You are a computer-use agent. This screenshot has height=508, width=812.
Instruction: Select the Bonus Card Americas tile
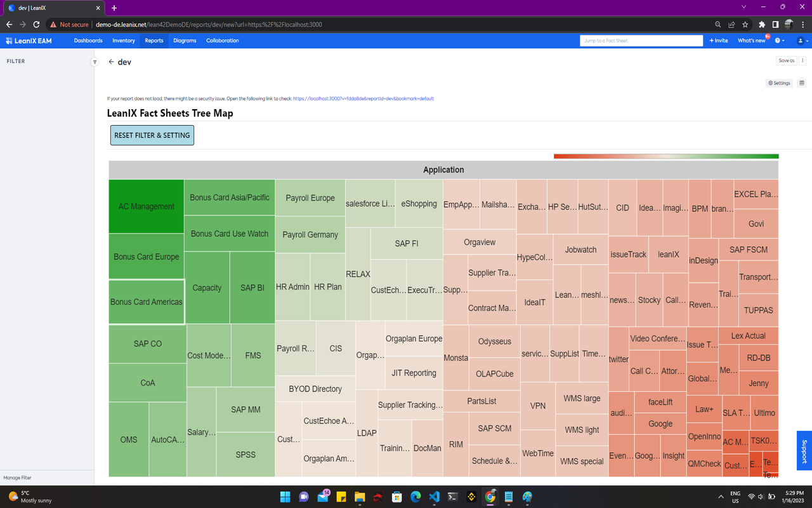click(147, 302)
